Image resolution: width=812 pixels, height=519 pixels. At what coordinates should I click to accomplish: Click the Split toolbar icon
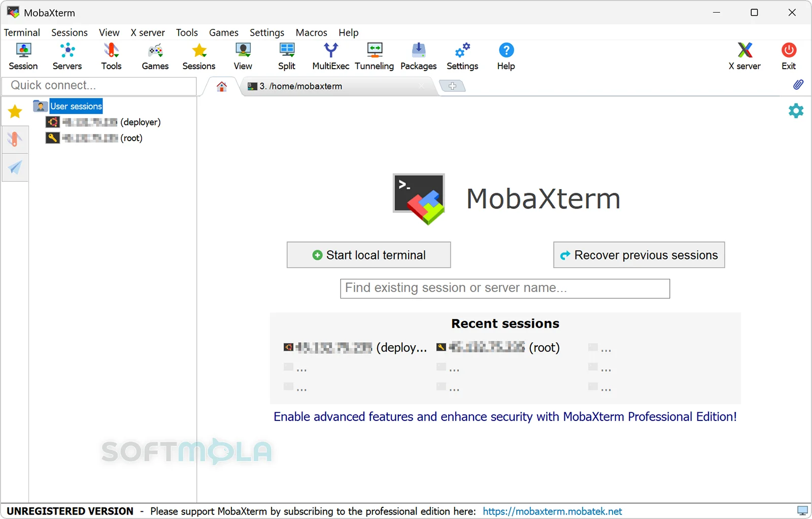[x=287, y=56]
